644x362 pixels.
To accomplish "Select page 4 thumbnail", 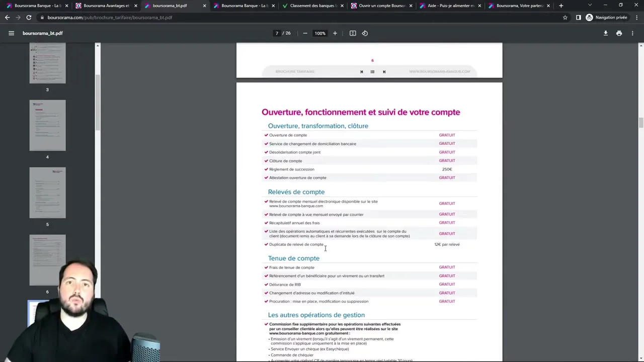I will pyautogui.click(x=47, y=125).
